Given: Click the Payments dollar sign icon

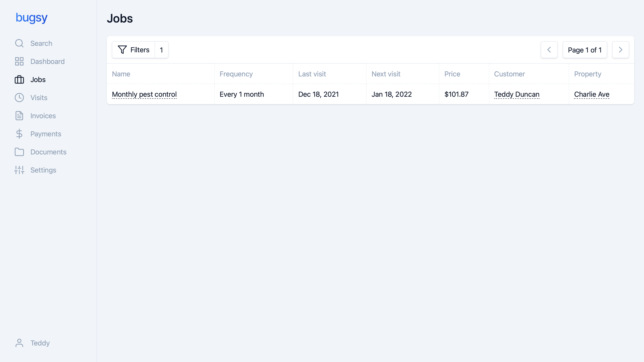Looking at the screenshot, I should click(x=19, y=134).
